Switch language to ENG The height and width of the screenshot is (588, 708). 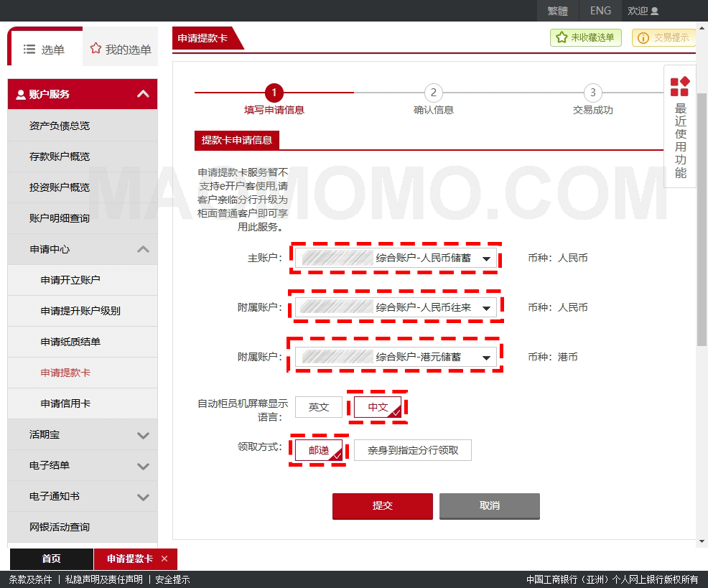(600, 11)
